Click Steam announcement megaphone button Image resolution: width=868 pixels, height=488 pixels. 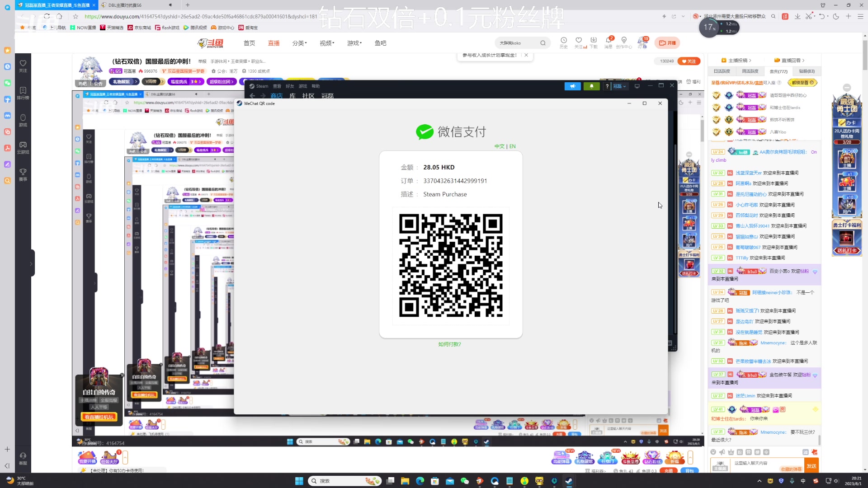pyautogui.click(x=572, y=86)
